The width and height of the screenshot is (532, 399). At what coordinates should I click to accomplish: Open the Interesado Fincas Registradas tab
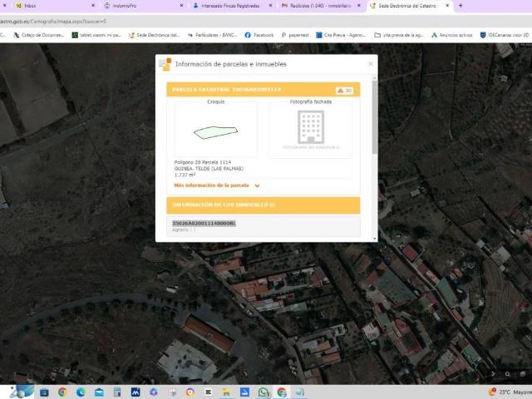224,5
